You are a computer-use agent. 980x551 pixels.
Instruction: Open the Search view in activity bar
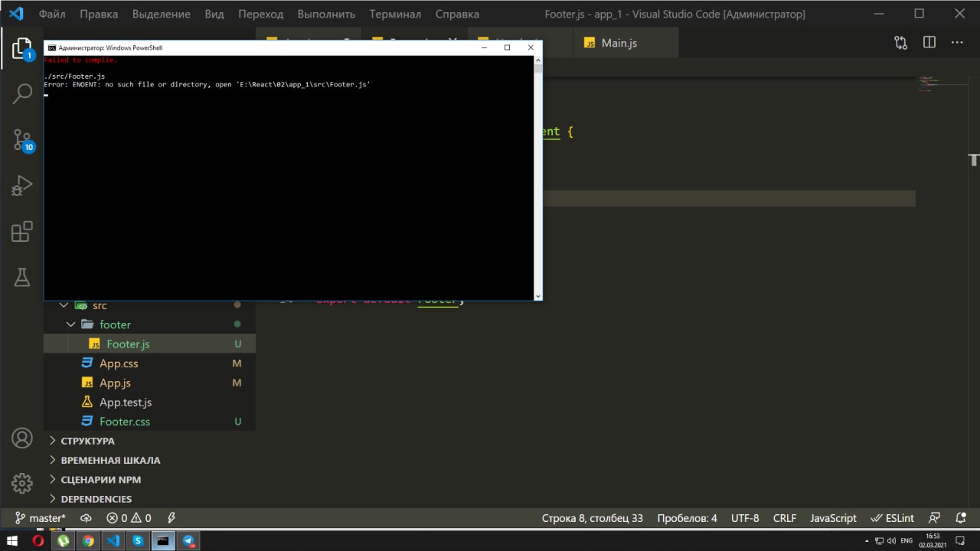coord(22,94)
